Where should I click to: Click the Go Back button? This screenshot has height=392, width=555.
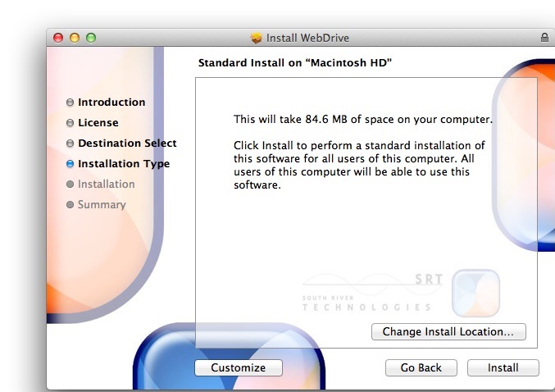[421, 368]
